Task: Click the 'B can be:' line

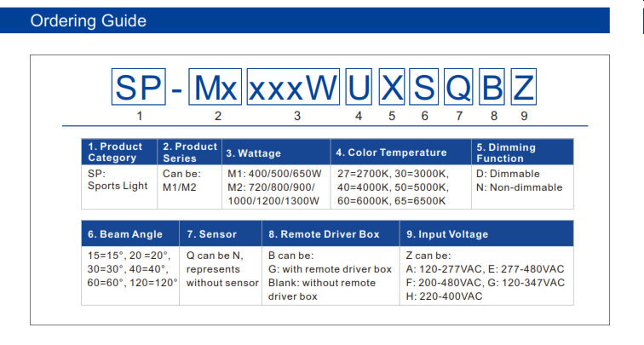Action: click(290, 256)
